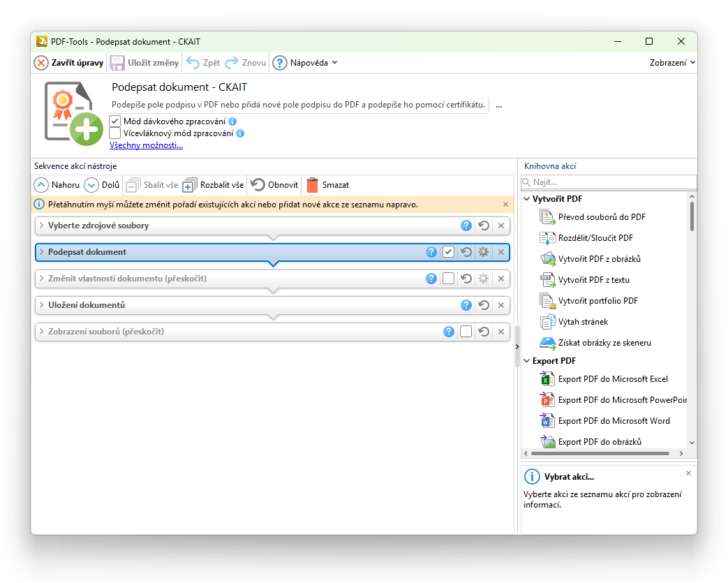Select Získat obrázky ze skeneru action
The width and height of the screenshot is (728, 583).
coord(595,342)
